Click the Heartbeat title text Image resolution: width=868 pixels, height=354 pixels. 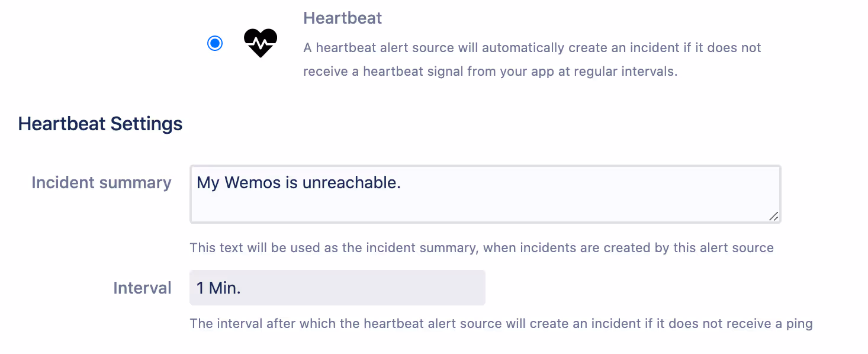342,18
